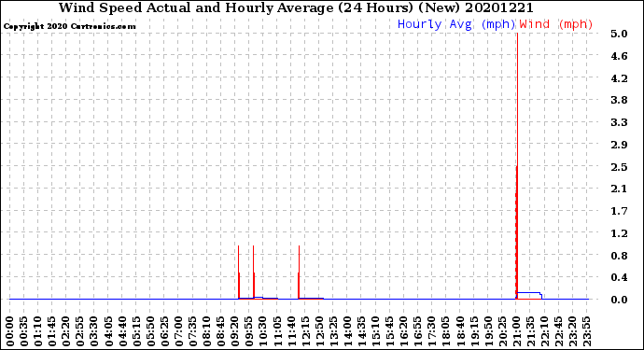Screen dimensions: 644x350
Task: Click the 11:05 time label
Action: pyautogui.click(x=277, y=331)
